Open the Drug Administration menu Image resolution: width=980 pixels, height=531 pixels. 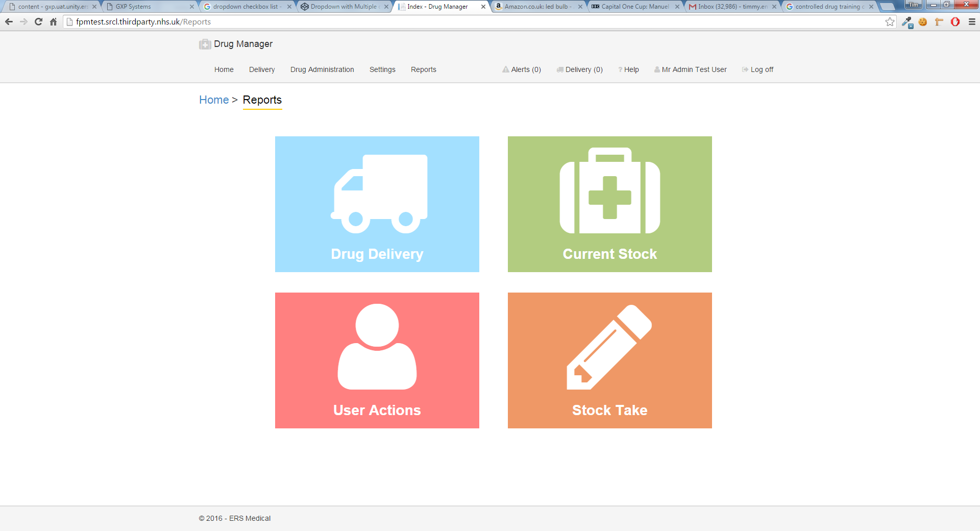322,69
